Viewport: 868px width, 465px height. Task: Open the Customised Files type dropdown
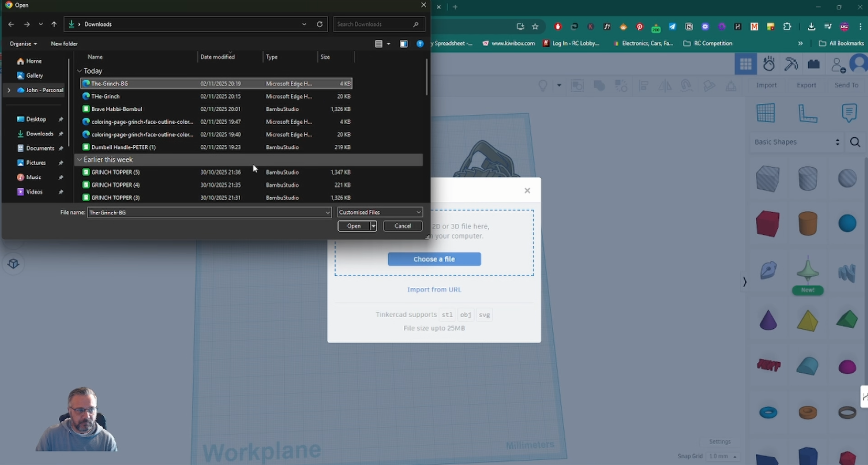coord(380,212)
